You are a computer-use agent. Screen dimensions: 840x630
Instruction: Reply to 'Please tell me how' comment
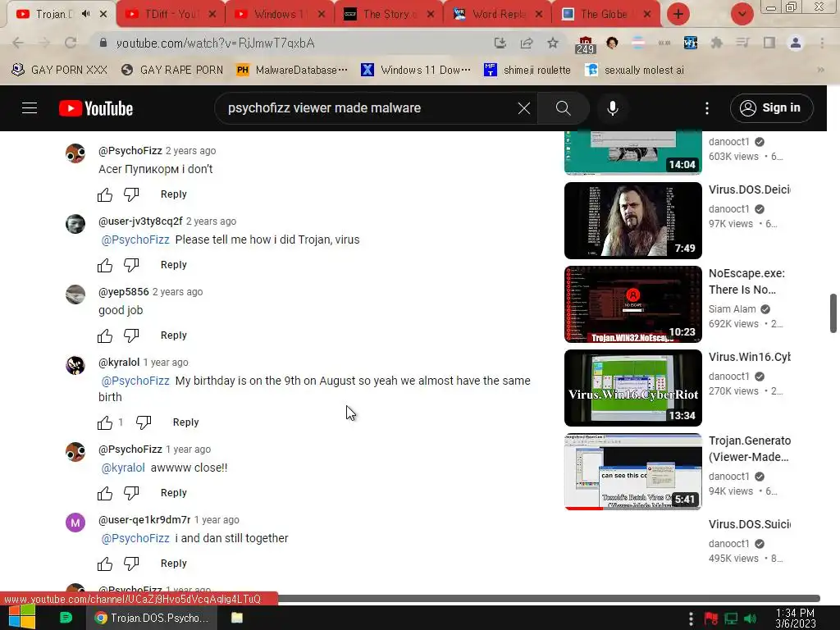pyautogui.click(x=174, y=265)
